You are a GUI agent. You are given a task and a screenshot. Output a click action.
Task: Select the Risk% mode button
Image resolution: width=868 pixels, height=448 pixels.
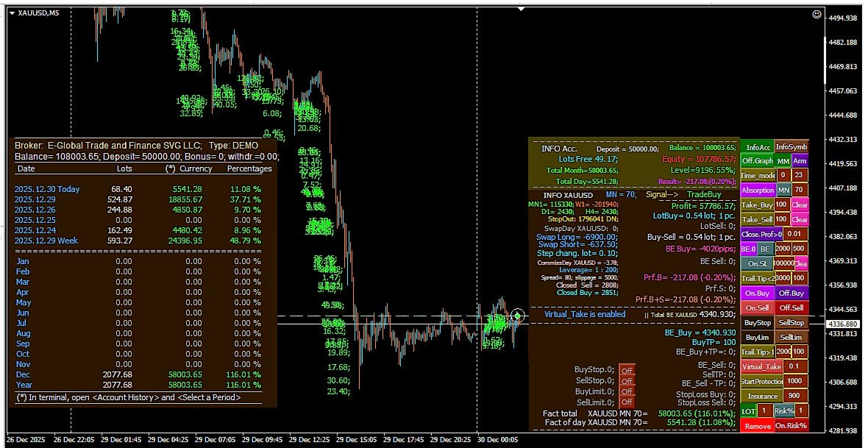coord(784,411)
